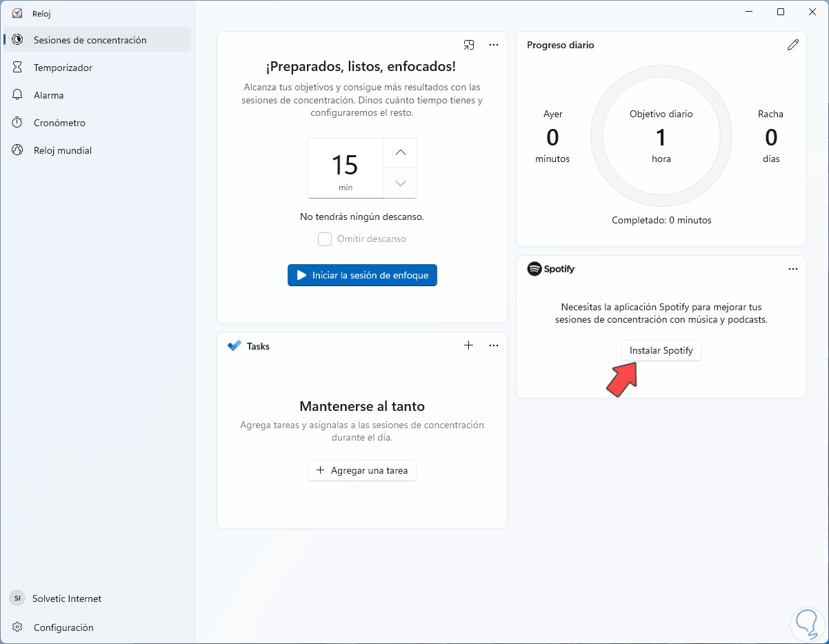This screenshot has height=644, width=829.
Task: Open the focus session more options menu
Action: 494,45
